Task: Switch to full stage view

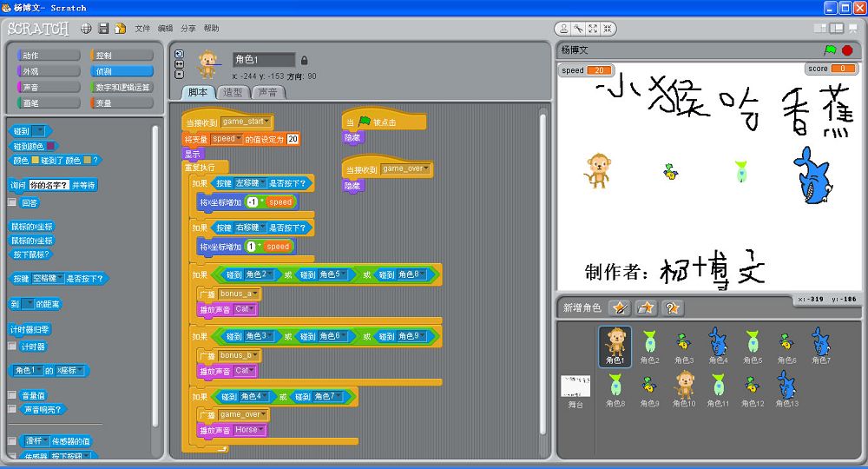Action: point(837,29)
